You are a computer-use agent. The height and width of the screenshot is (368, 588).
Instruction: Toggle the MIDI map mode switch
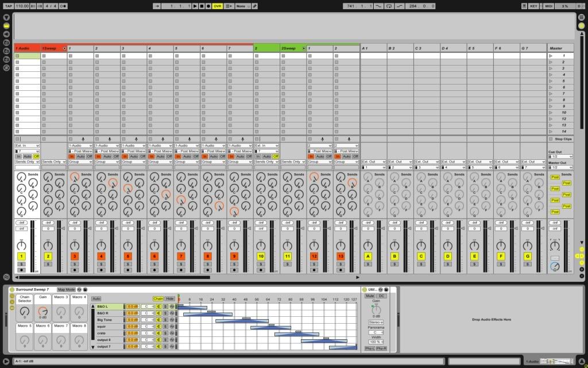coord(548,6)
